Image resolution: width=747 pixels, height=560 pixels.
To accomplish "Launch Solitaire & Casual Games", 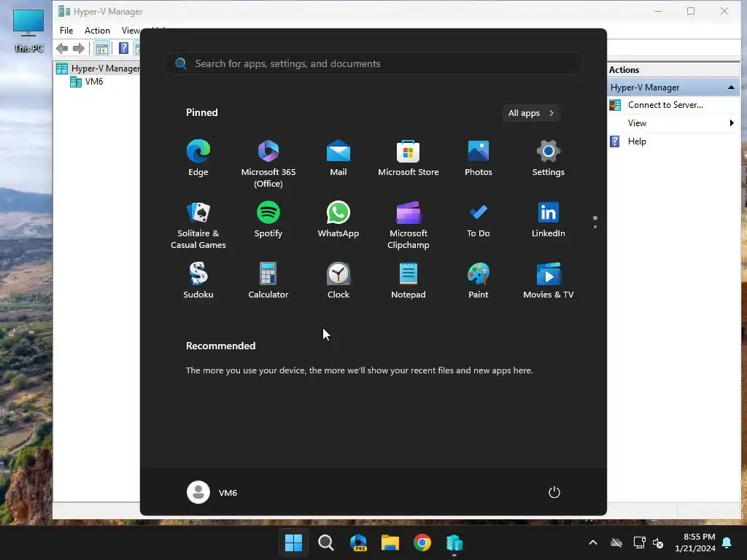I will pyautogui.click(x=198, y=225).
